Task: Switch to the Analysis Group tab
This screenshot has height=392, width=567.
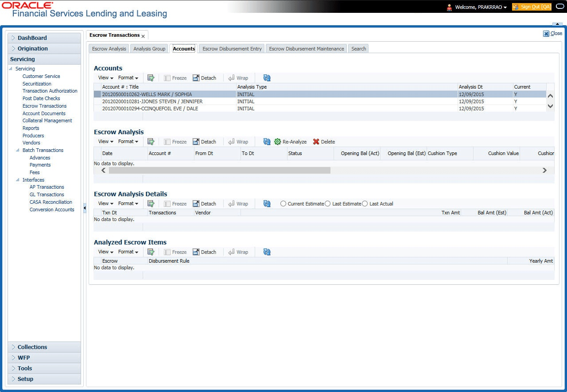Action: point(149,49)
